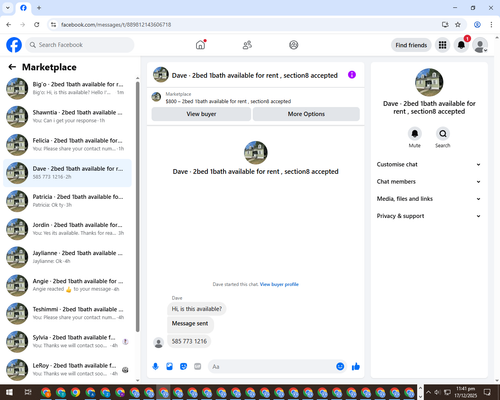Click the More Options button
Viewport: 500px width, 400px height.
[x=306, y=114]
